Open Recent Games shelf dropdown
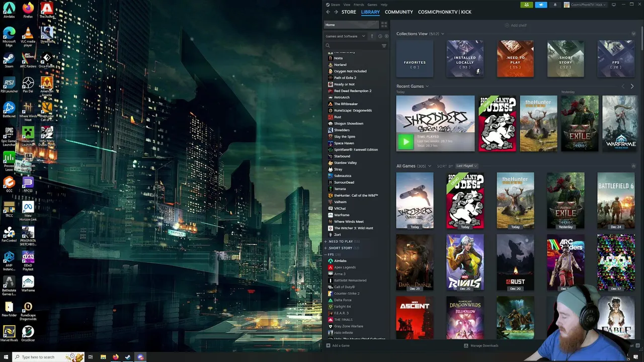The width and height of the screenshot is (644, 362). tap(427, 86)
